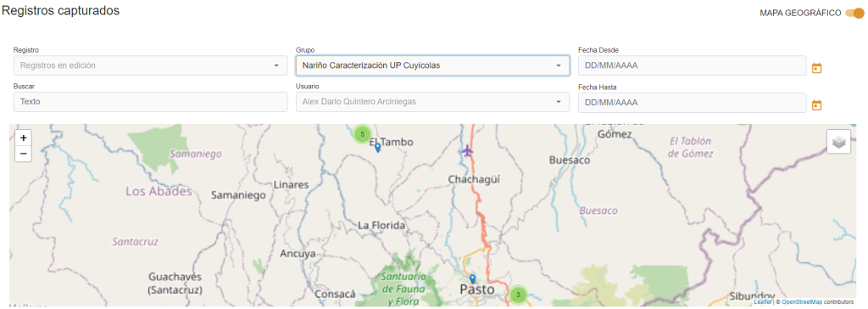Open the map layers control
The image size is (868, 309).
[838, 142]
